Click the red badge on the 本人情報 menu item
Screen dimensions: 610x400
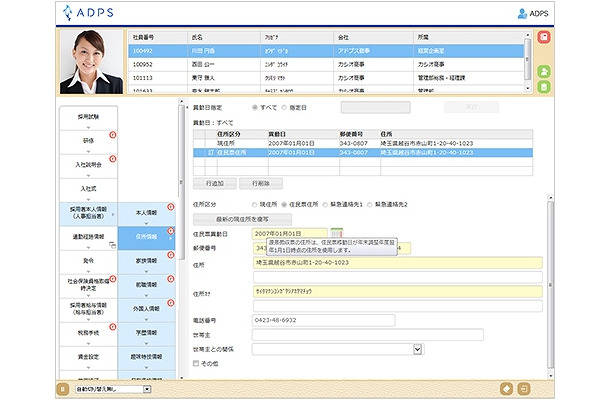coord(170,207)
